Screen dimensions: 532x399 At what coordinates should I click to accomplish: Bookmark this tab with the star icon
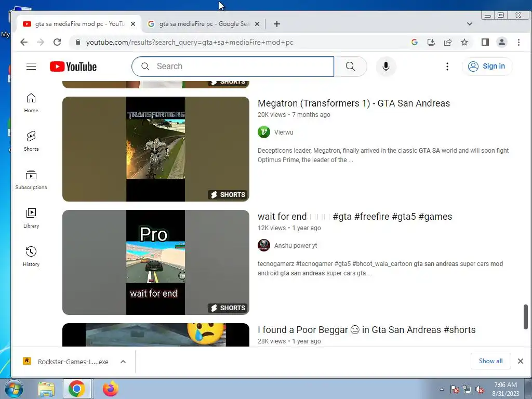pos(464,42)
